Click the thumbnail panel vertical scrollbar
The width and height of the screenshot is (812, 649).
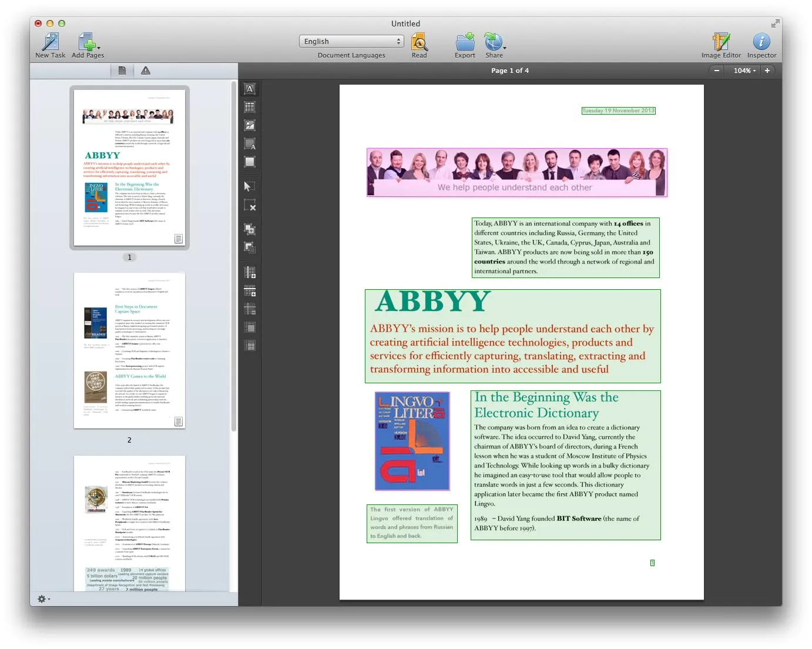click(x=234, y=256)
